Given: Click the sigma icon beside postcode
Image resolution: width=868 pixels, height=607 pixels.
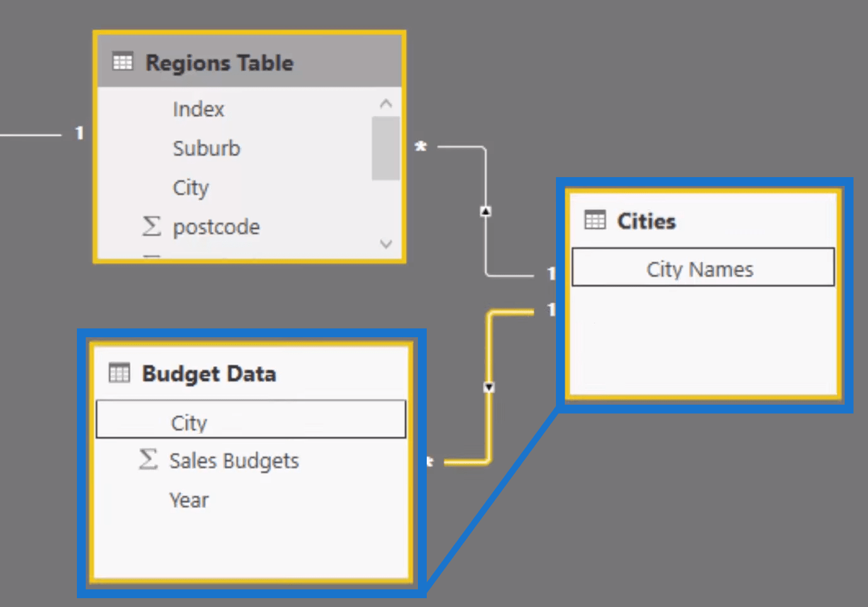Looking at the screenshot, I should pyautogui.click(x=151, y=226).
